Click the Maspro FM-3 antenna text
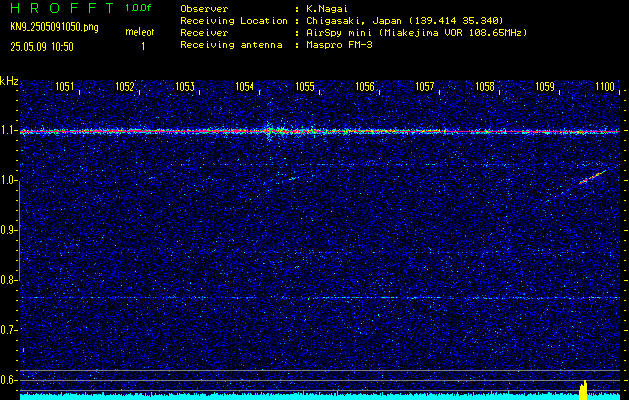Viewport: 629px width, 400px height. [x=339, y=45]
